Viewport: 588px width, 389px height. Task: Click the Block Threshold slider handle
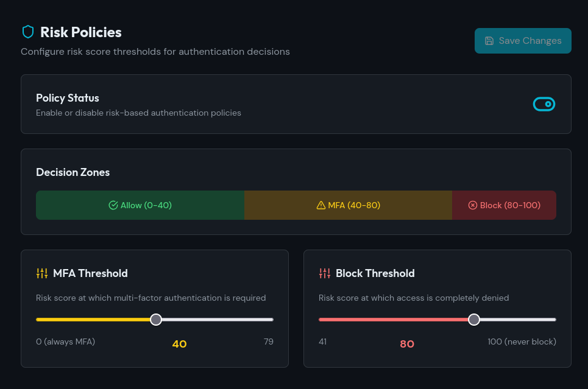pos(473,319)
